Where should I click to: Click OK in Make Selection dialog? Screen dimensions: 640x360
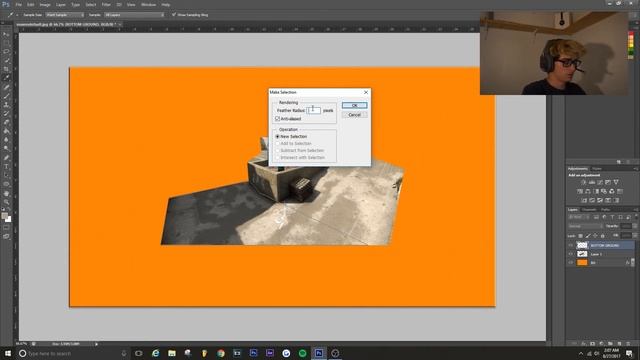point(354,105)
